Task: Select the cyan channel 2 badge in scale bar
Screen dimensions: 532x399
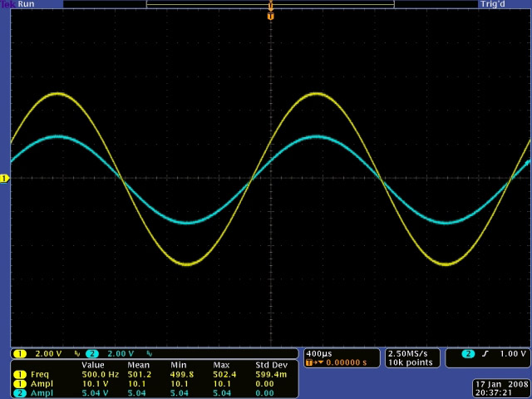Action: pos(91,353)
